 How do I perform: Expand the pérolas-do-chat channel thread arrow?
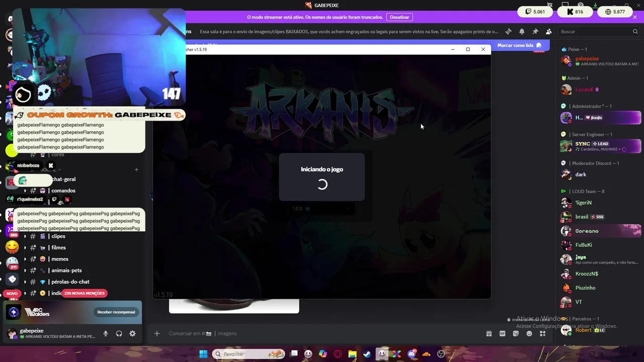25,282
